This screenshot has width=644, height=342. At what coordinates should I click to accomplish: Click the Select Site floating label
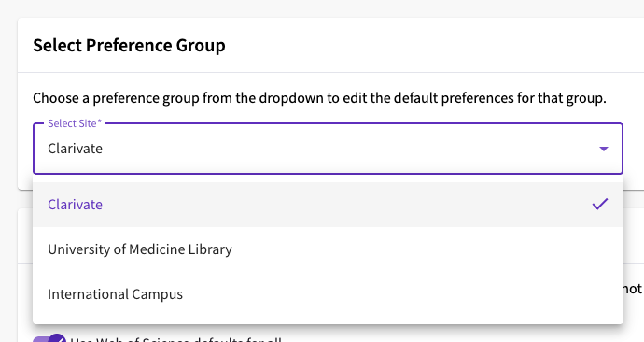tap(72, 123)
